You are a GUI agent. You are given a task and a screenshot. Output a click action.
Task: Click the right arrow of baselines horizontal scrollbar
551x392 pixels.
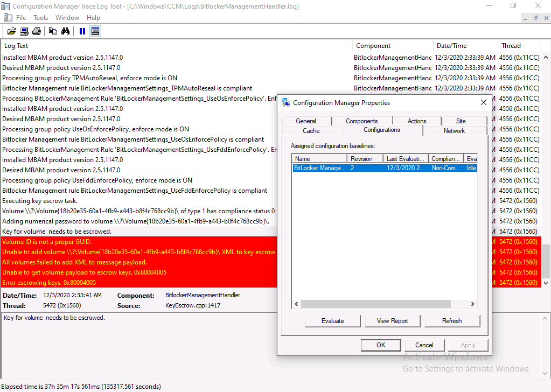[x=473, y=304]
